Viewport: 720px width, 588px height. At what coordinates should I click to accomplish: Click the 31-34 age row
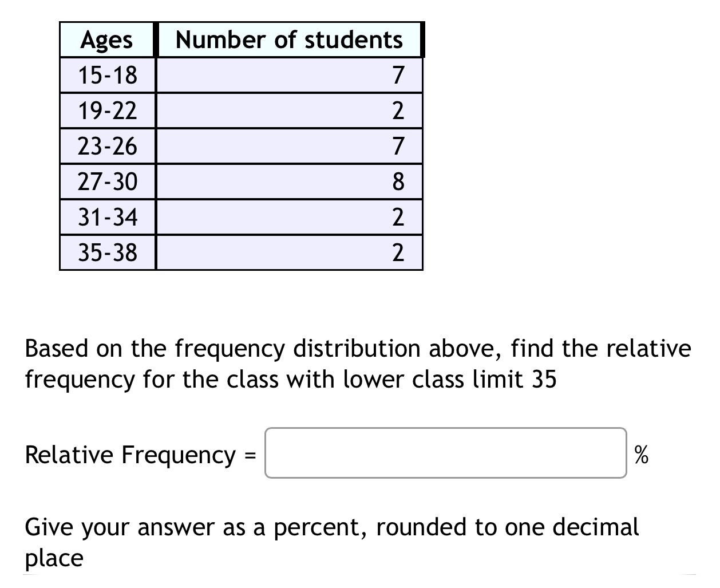(x=107, y=217)
